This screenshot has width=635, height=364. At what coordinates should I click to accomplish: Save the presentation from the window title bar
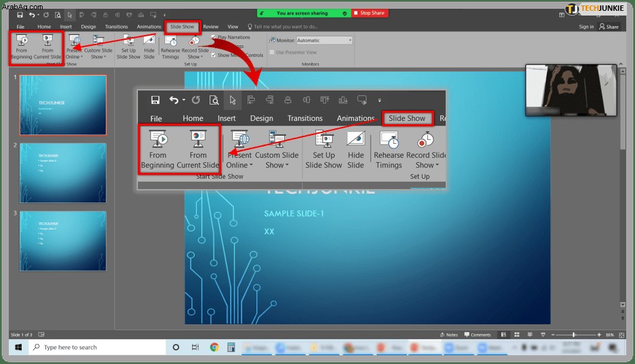pyautogui.click(x=20, y=15)
